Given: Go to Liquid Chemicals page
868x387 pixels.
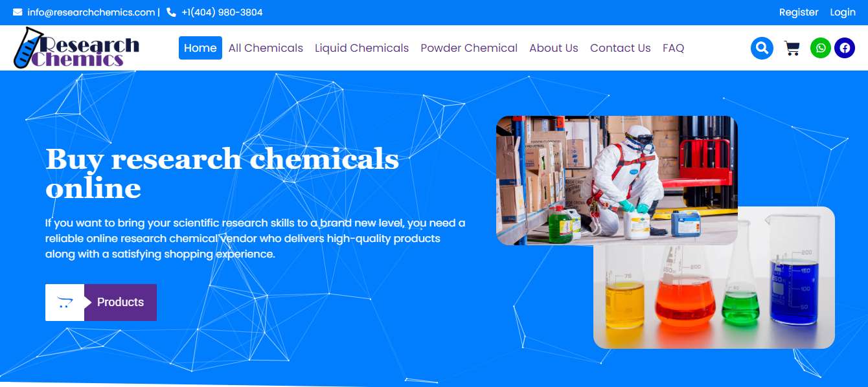Looking at the screenshot, I should (361, 48).
